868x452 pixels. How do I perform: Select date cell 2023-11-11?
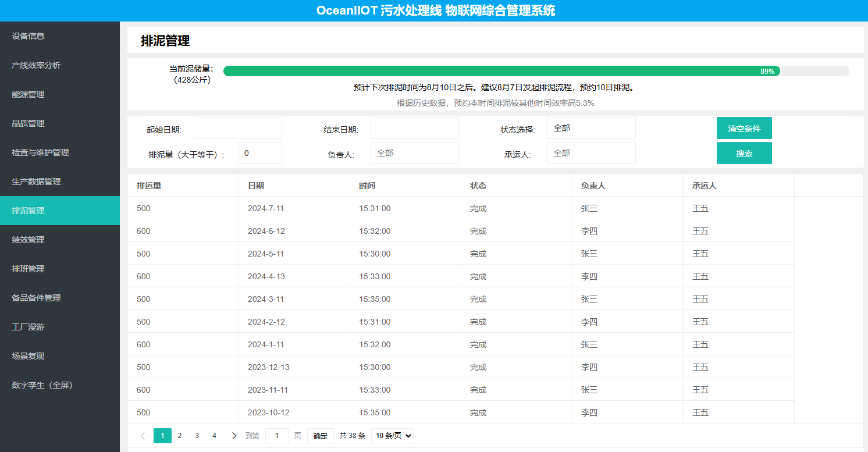[294, 390]
